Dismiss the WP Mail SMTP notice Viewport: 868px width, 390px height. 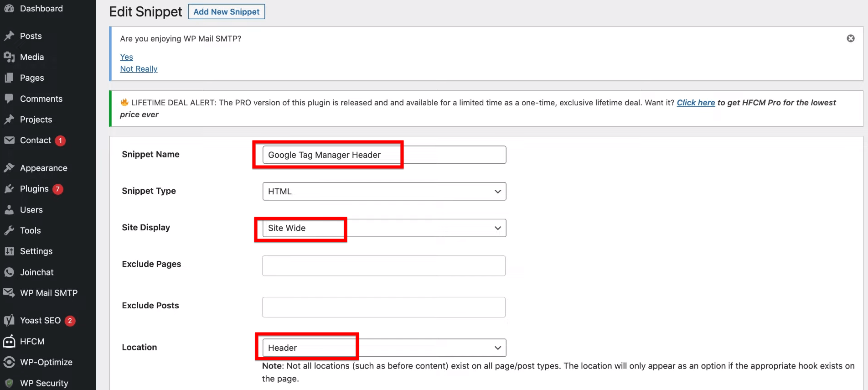(x=850, y=38)
